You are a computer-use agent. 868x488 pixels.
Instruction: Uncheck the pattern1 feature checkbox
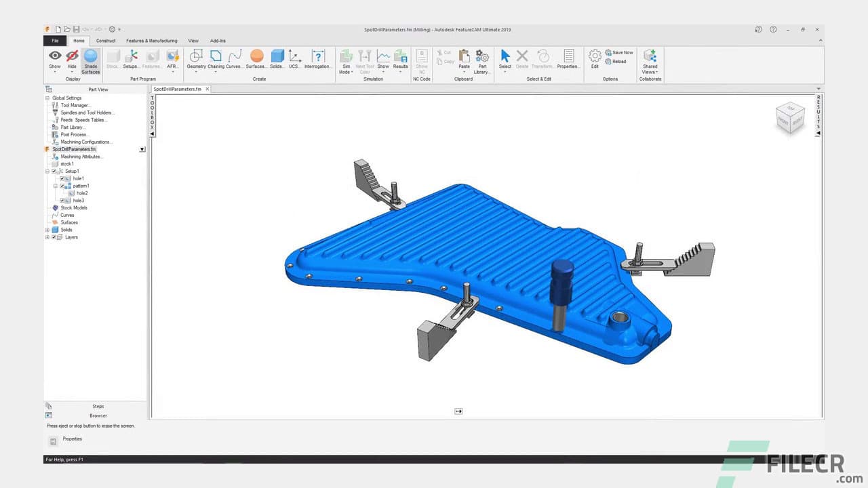[63, 186]
